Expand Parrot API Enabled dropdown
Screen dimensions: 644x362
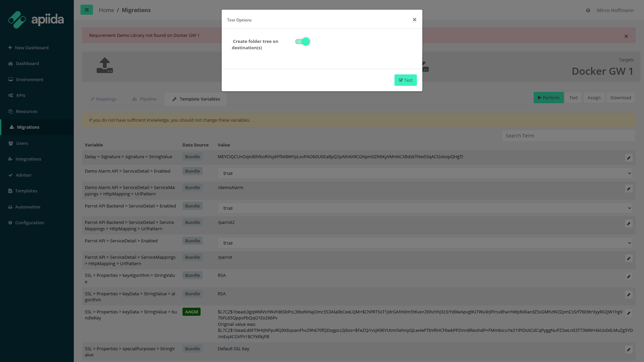point(425,243)
